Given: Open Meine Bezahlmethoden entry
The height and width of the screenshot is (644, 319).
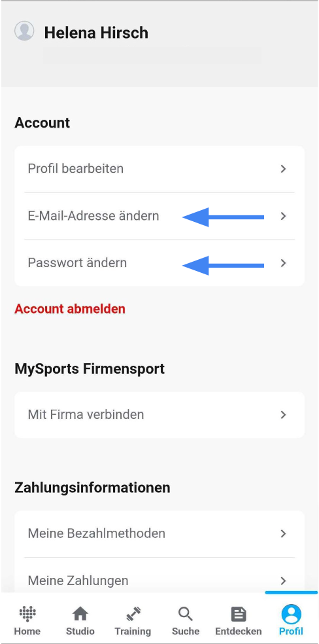Looking at the screenshot, I should [159, 533].
